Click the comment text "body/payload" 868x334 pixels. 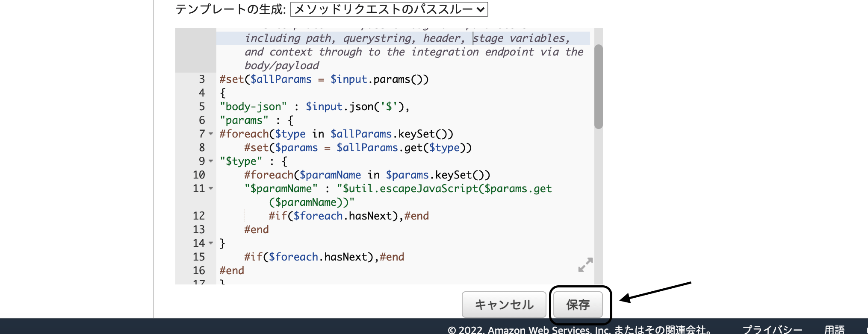[x=282, y=65]
